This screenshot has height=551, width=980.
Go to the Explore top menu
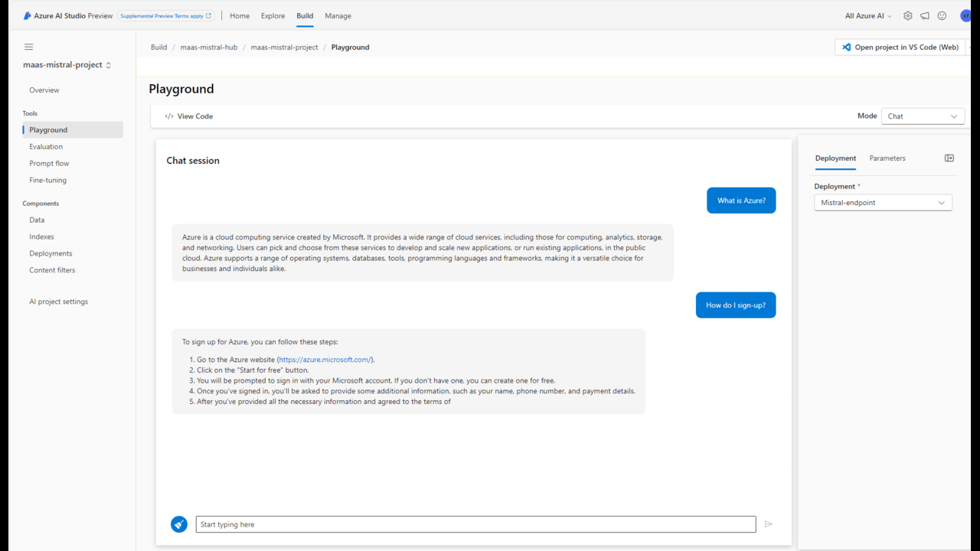pyautogui.click(x=273, y=15)
